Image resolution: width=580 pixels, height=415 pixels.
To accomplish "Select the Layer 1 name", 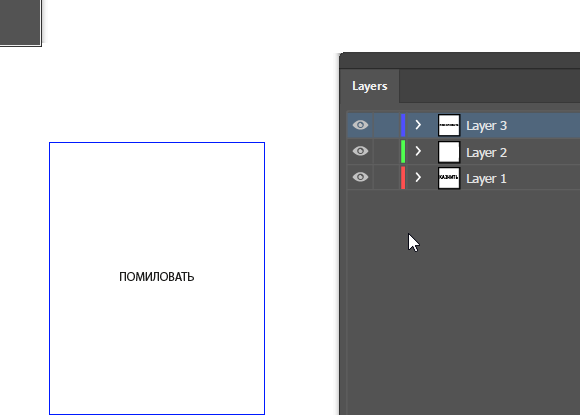I will click(486, 179).
